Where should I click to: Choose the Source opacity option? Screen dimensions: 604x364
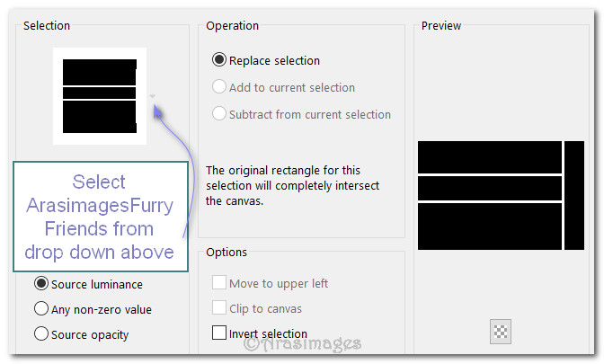[x=41, y=333]
